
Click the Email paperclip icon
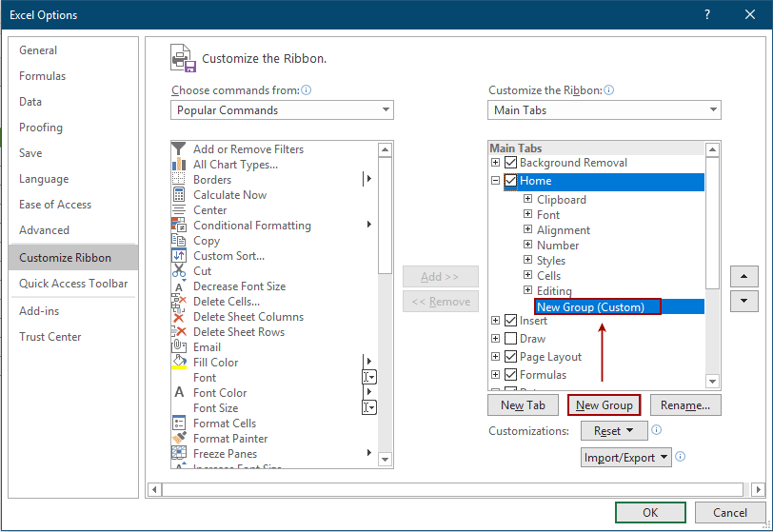coord(178,346)
